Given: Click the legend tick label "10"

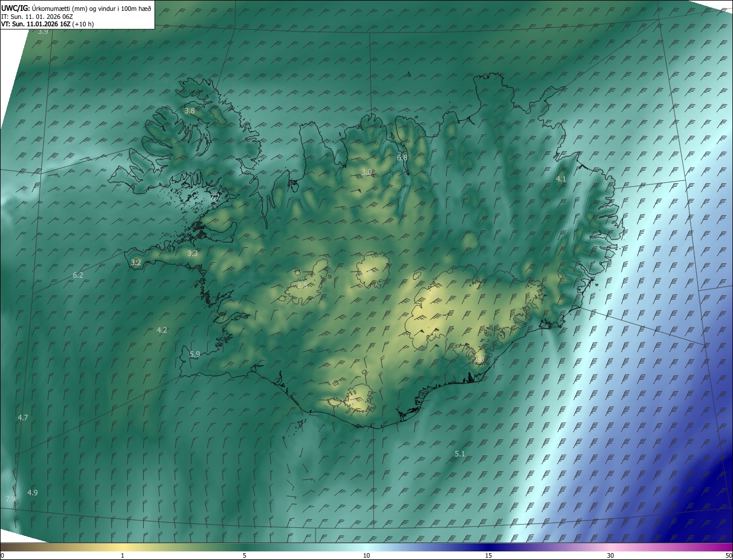Looking at the screenshot, I should coord(366,556).
